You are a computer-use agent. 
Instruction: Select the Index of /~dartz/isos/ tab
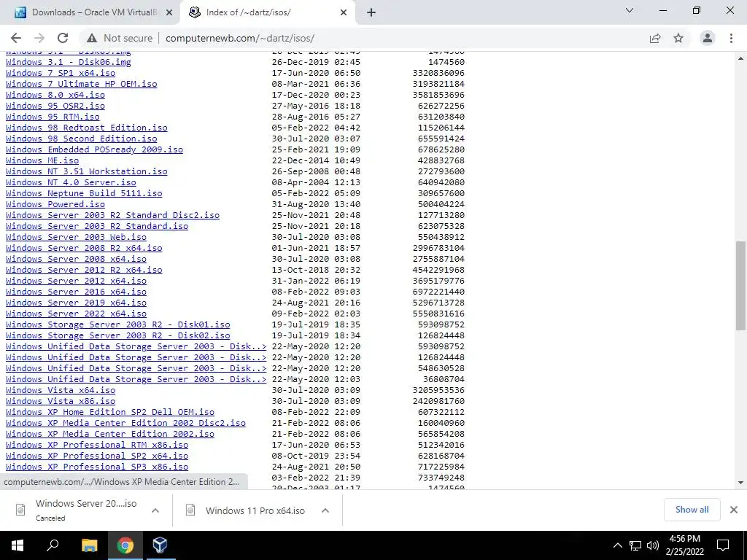pos(268,12)
